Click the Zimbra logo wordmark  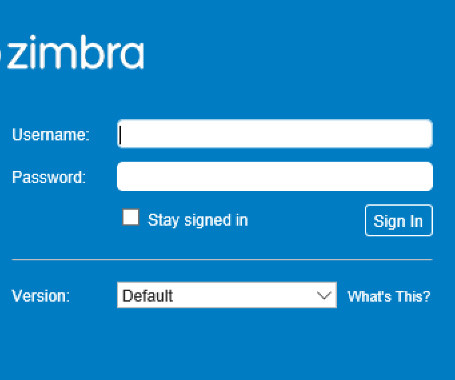point(76,52)
